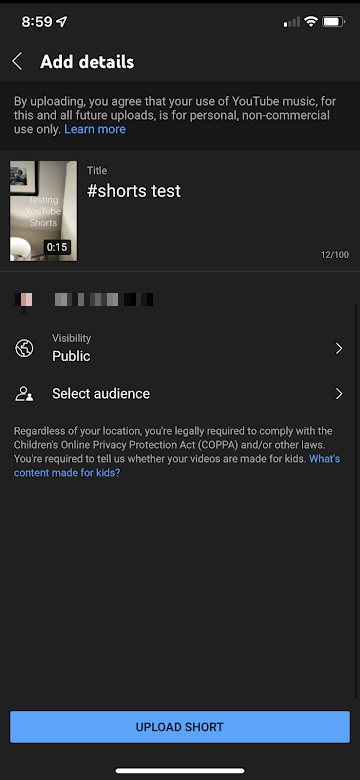Tap the UPLOAD SHORT button
The image size is (360, 780).
tap(180, 727)
